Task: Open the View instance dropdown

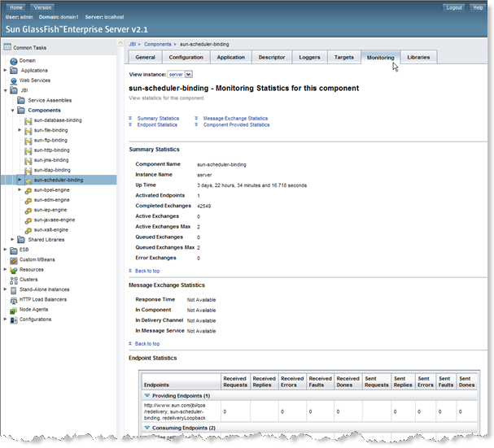Action: (x=180, y=75)
